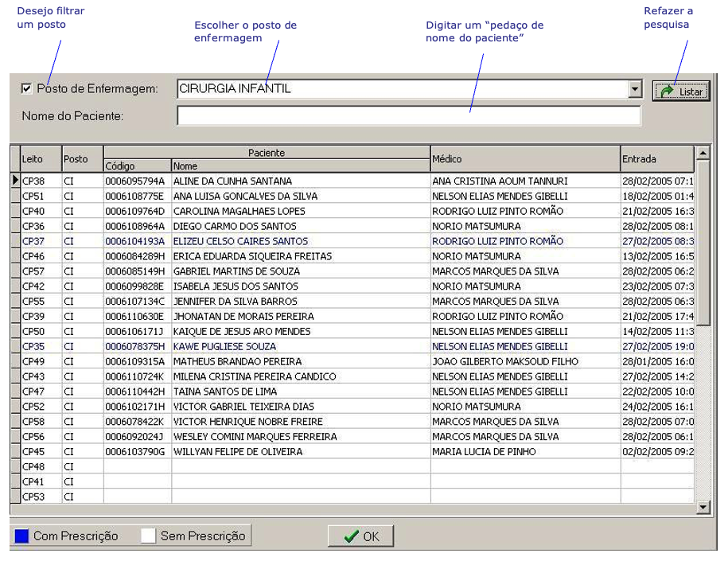
Task: Select patient KAIQUE DE JESUS ARO MENDES
Action: (x=242, y=332)
